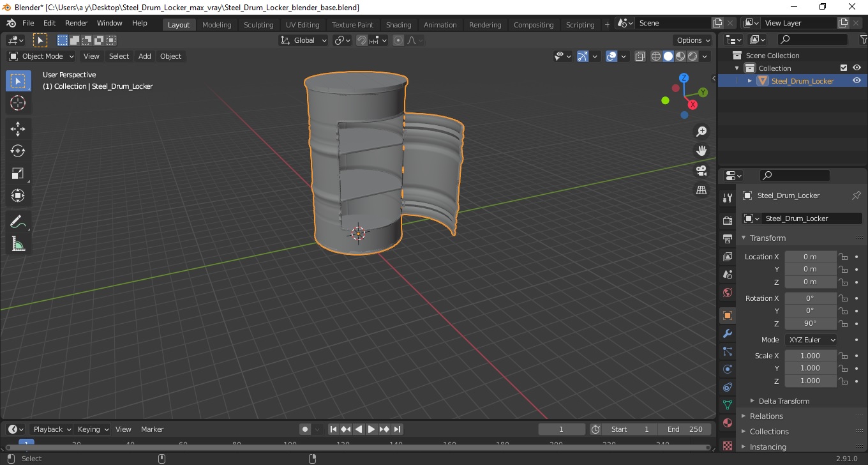868x465 pixels.
Task: Select the 3D Cursor tool
Action: point(18,103)
